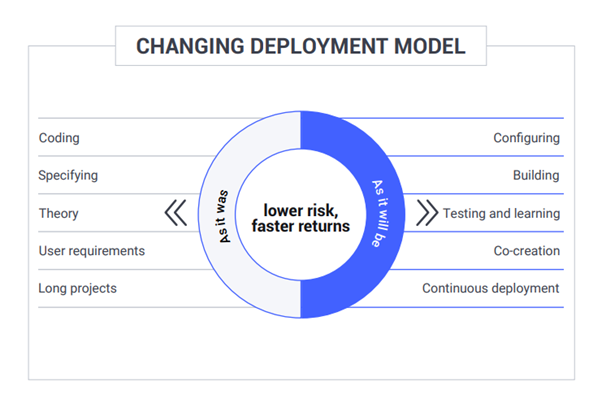Click 'Testing and learning' text
This screenshot has height=399, width=602.
[x=501, y=213]
